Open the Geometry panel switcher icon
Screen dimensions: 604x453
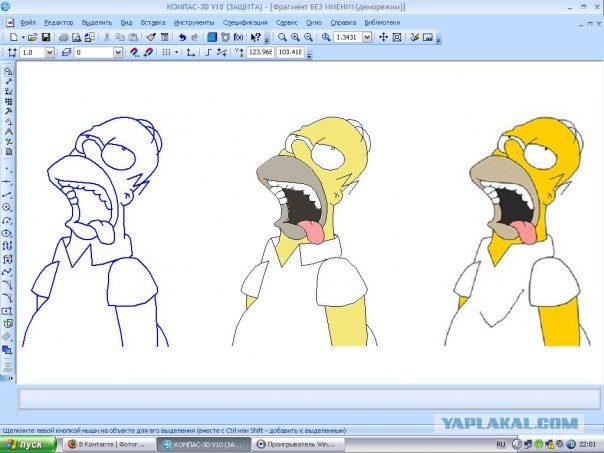click(8, 72)
